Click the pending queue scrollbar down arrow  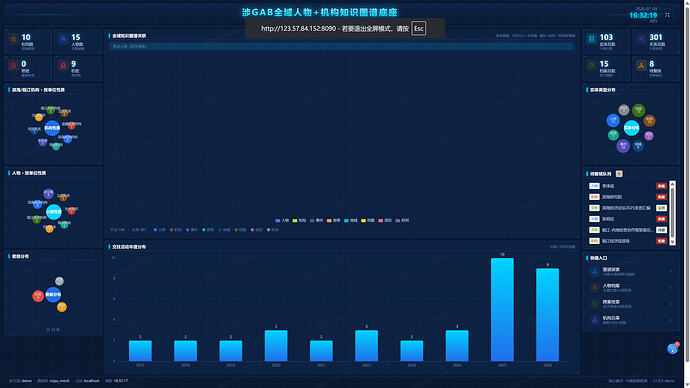(x=672, y=242)
